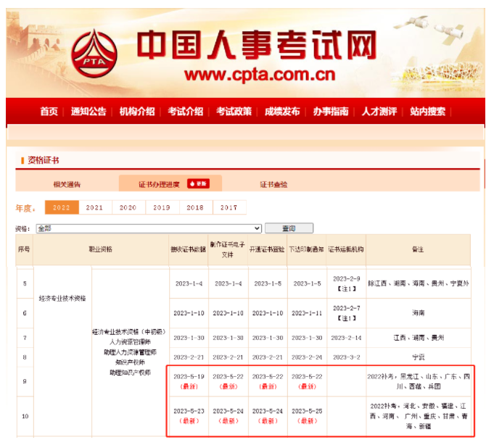Click the 职业资格 column header

click(101, 249)
